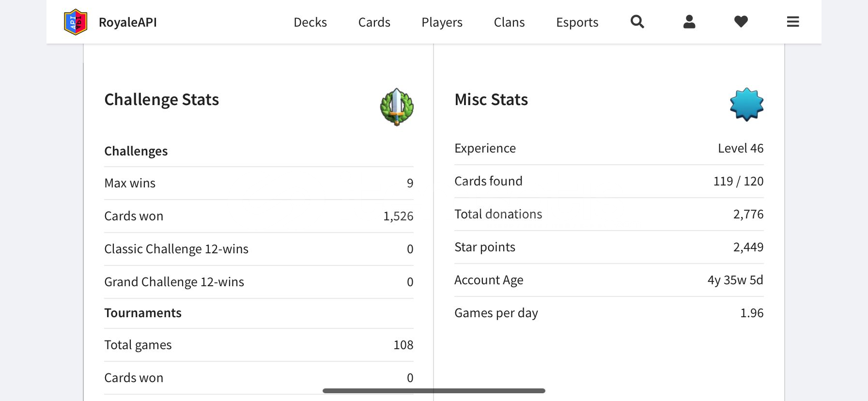Open the hamburger menu icon
The width and height of the screenshot is (868, 401).
tap(793, 22)
